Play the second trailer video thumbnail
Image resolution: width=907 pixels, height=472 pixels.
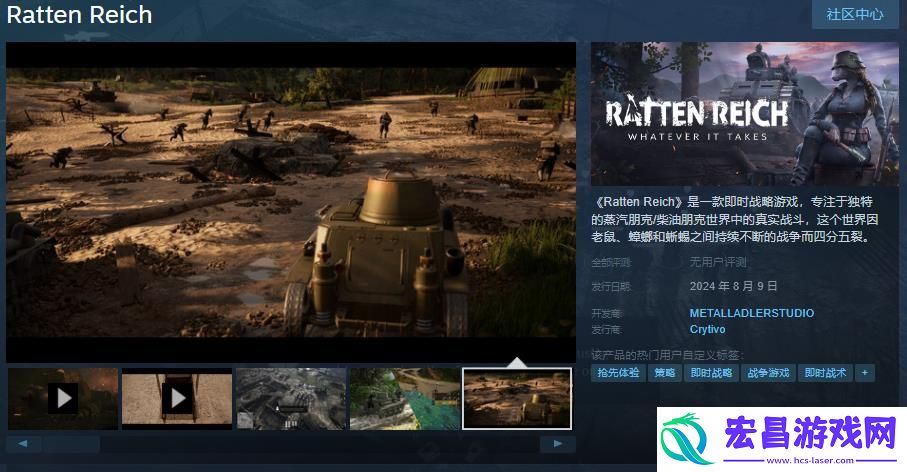tap(177, 399)
